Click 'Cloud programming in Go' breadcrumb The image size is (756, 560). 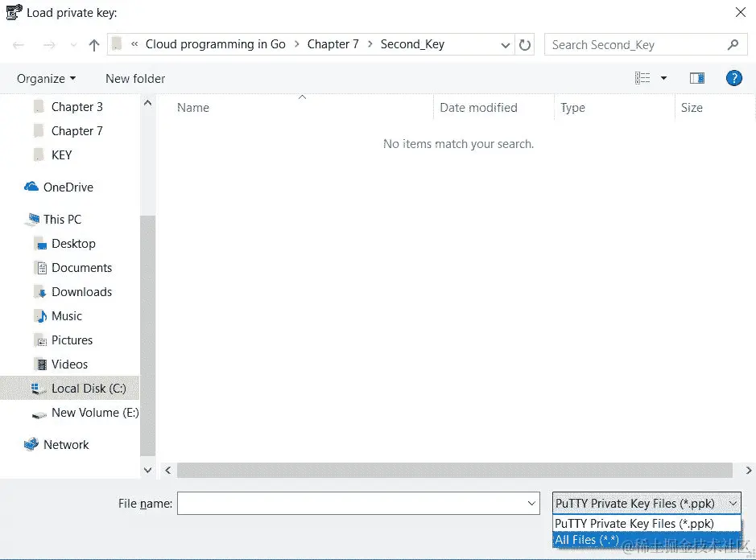coord(215,44)
